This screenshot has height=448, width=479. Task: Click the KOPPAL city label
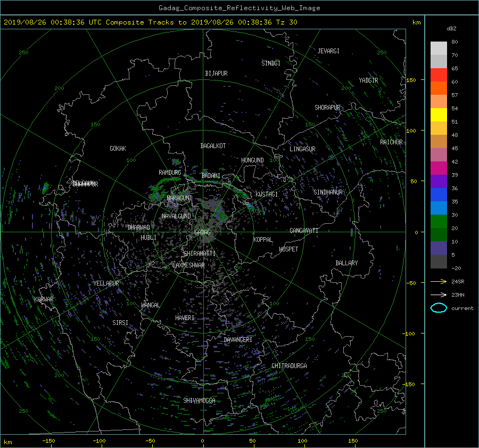[263, 240]
